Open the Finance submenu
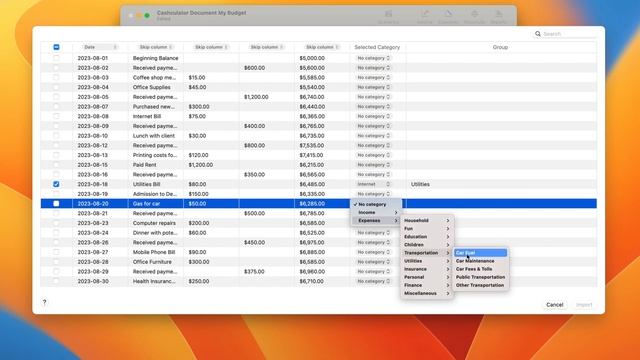Viewport: 640px width, 360px height. point(427,285)
